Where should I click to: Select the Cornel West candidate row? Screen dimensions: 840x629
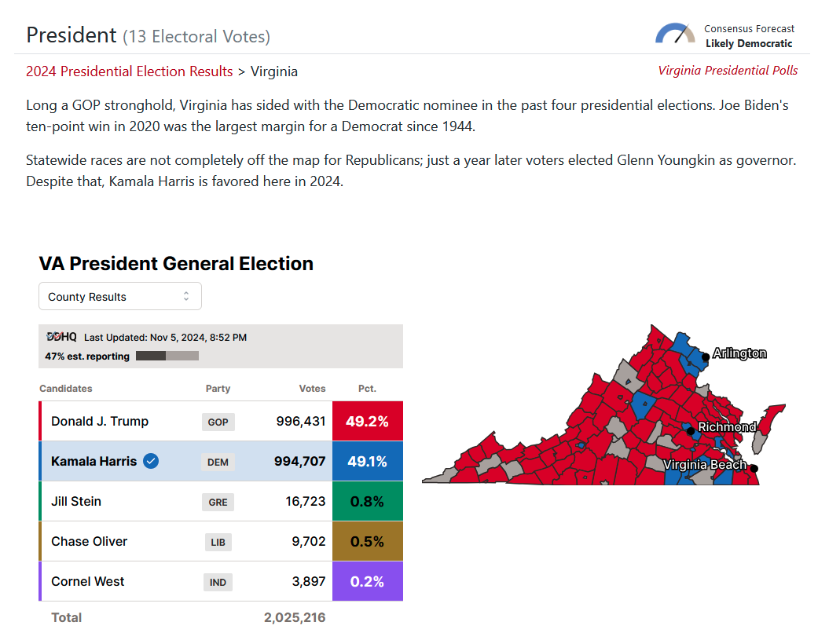pos(221,581)
